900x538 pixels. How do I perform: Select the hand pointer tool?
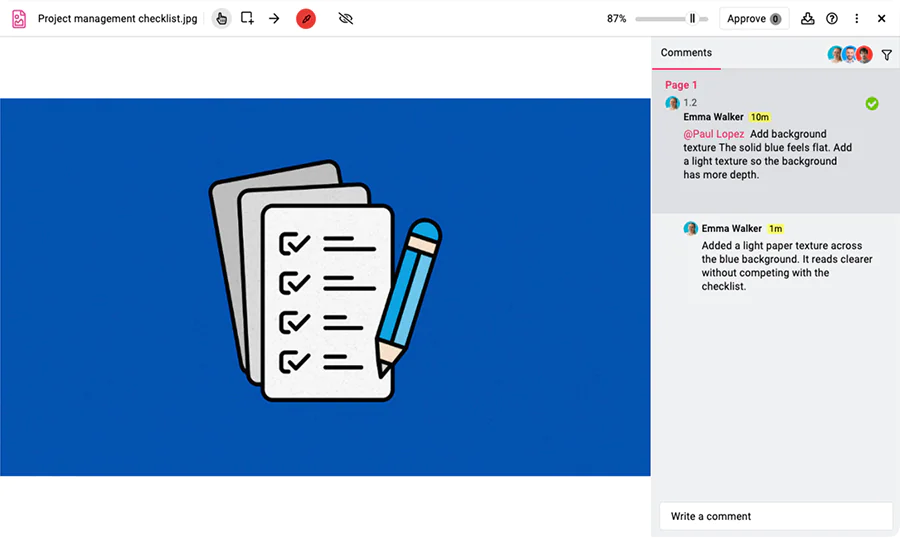point(221,18)
